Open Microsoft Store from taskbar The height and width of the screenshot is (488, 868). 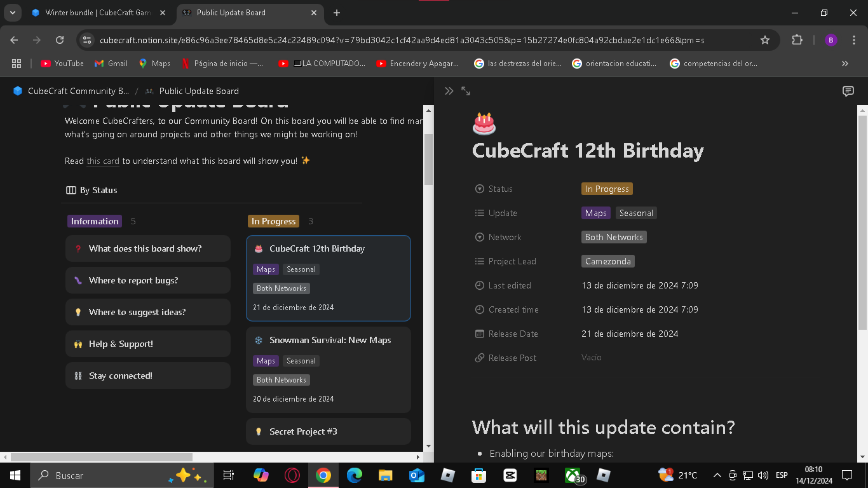click(478, 475)
